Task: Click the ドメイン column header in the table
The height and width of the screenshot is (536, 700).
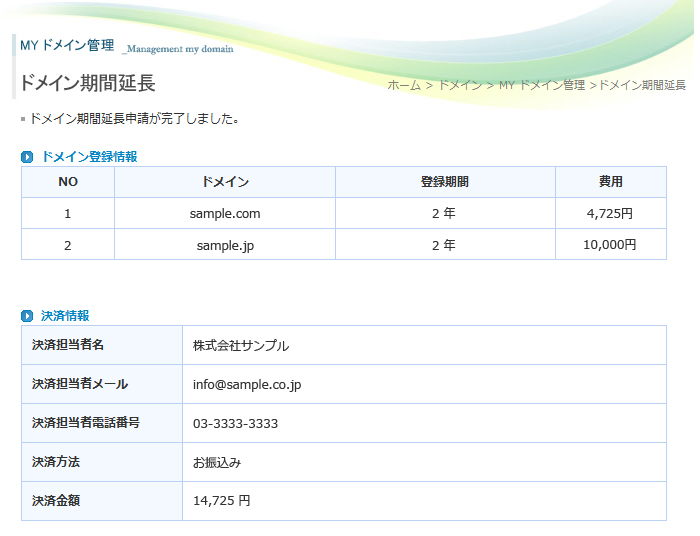Action: [225, 182]
